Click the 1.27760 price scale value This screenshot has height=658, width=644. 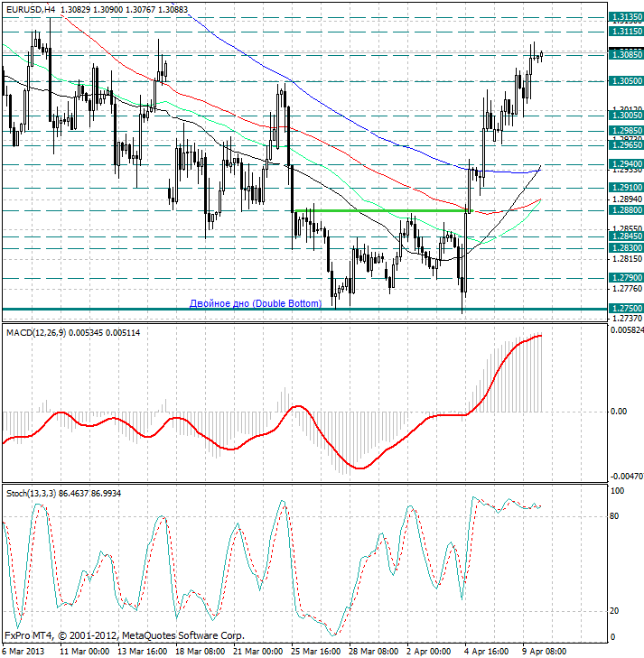pos(627,289)
